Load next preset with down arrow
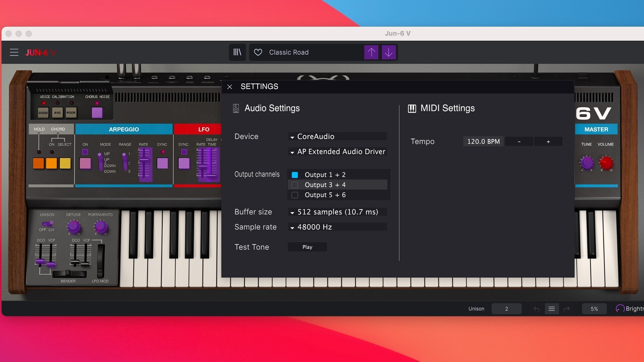 point(389,52)
